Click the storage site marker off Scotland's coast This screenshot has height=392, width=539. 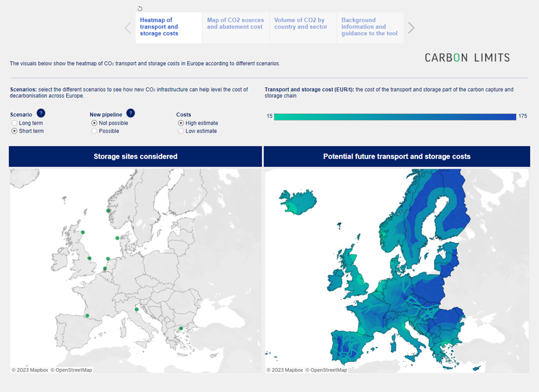point(83,231)
